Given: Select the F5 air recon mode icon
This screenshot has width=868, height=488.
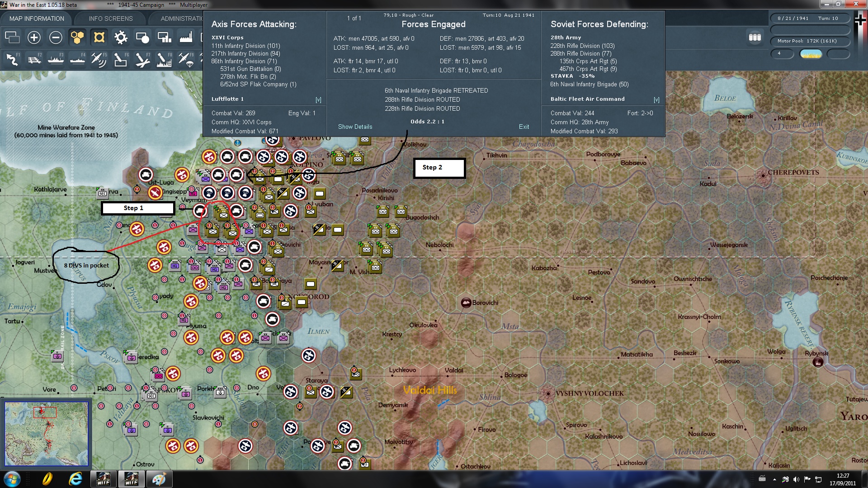Looking at the screenshot, I should pos(99,59).
